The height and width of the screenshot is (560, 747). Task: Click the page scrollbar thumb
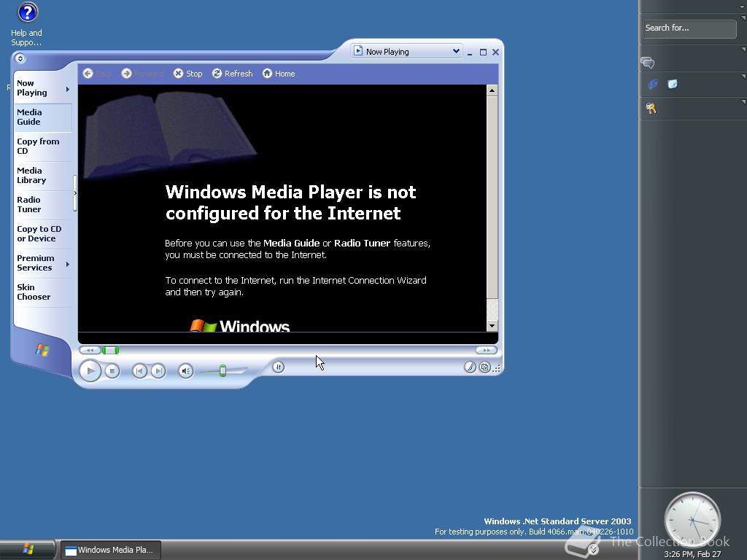492,197
